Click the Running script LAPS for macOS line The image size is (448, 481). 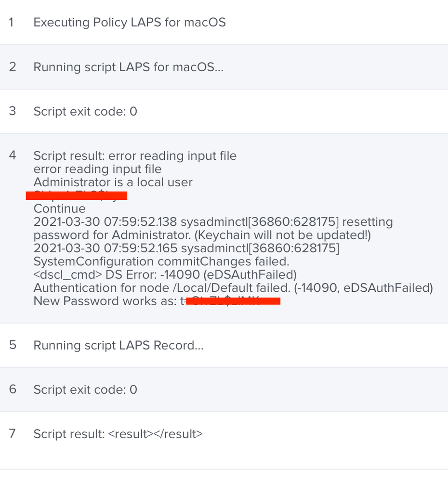click(128, 67)
